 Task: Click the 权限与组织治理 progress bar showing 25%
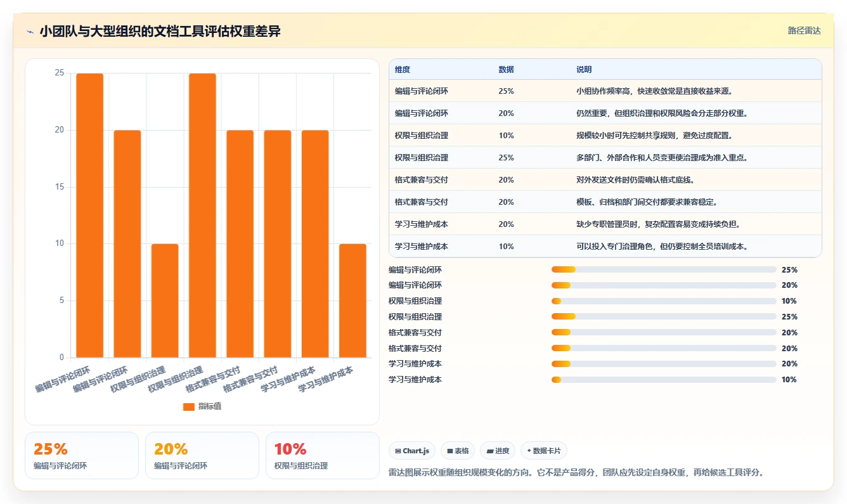pyautogui.click(x=664, y=317)
